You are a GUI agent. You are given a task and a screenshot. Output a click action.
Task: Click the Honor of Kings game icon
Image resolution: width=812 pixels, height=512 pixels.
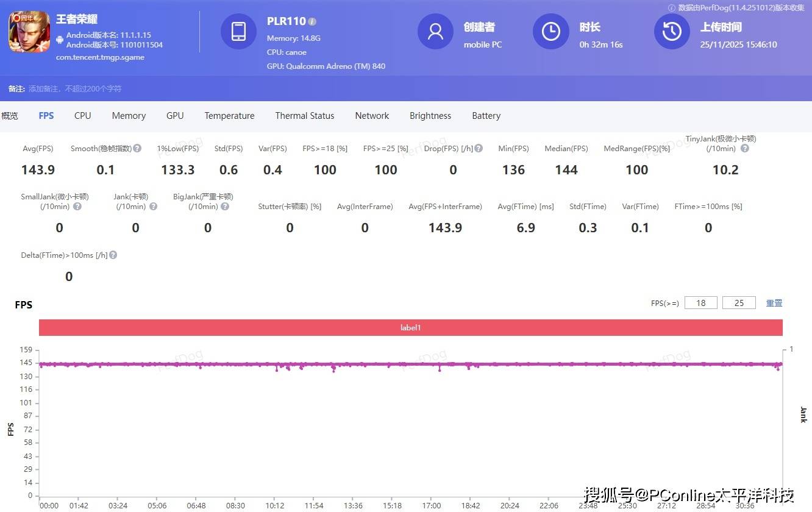click(29, 32)
